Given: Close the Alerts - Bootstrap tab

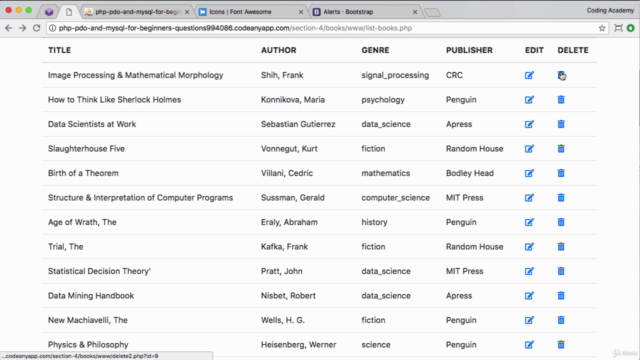Looking at the screenshot, I should [x=415, y=12].
